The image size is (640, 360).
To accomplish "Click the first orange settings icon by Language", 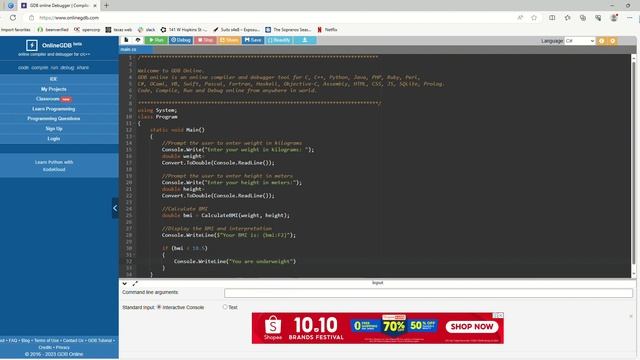I will click(601, 41).
